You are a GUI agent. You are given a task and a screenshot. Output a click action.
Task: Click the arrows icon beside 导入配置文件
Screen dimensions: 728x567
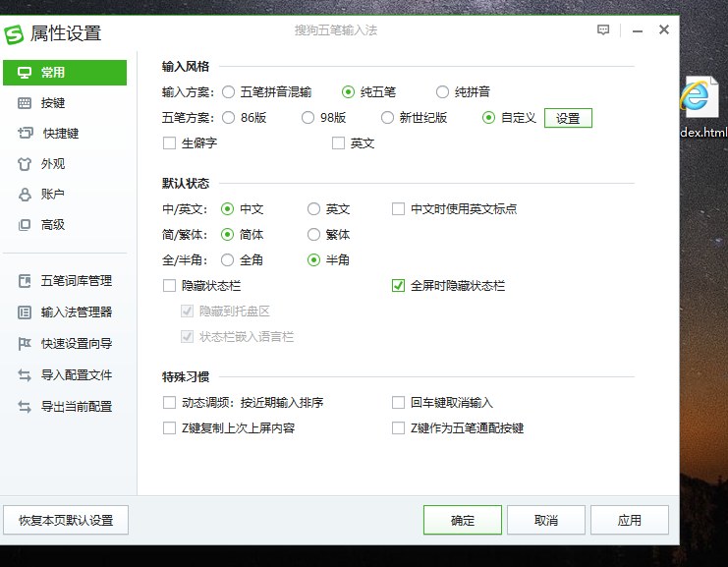pyautogui.click(x=25, y=375)
